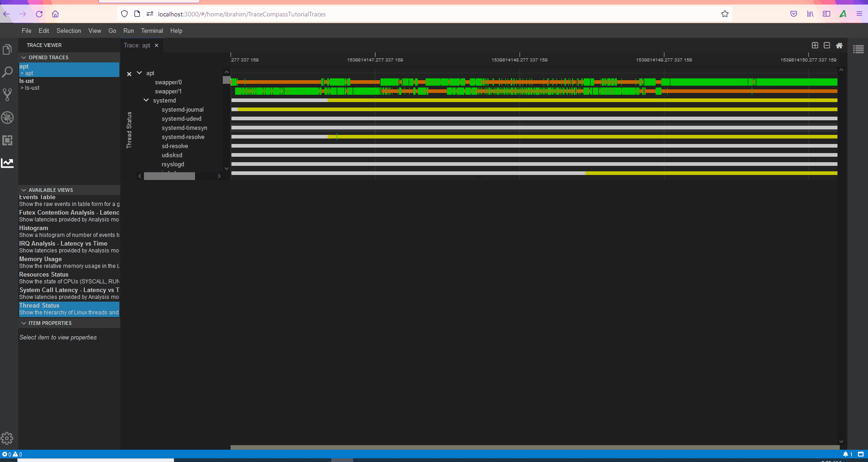Select the systemd-journal row in Thread Status
Viewport: 868px width, 462px height.
[182, 109]
